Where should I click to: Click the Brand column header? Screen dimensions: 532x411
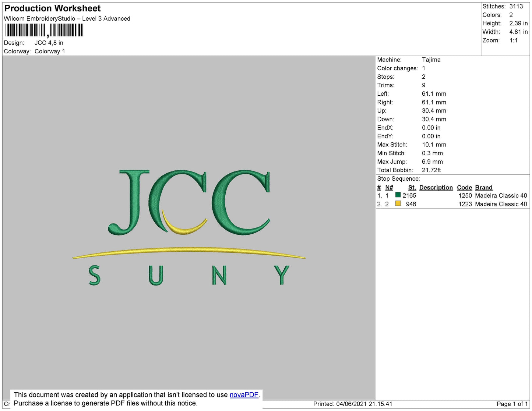tap(484, 187)
